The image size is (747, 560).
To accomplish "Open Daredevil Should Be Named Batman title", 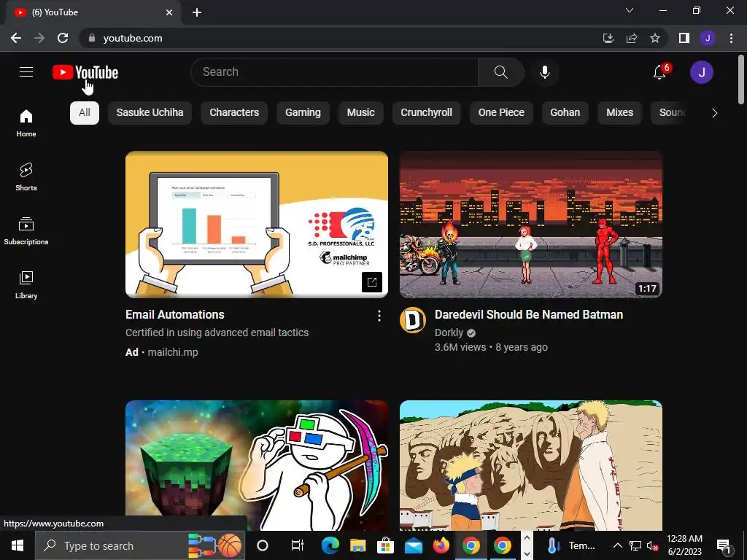I will 529,315.
